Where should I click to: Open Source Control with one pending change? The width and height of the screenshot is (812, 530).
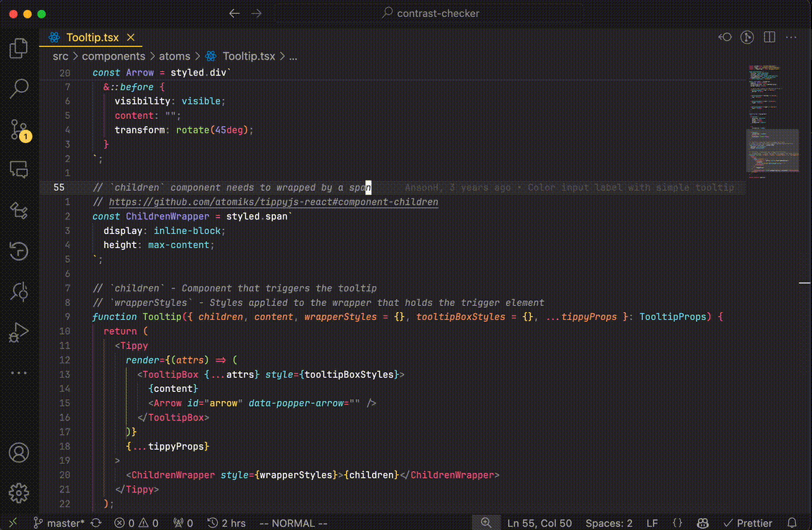[x=20, y=130]
